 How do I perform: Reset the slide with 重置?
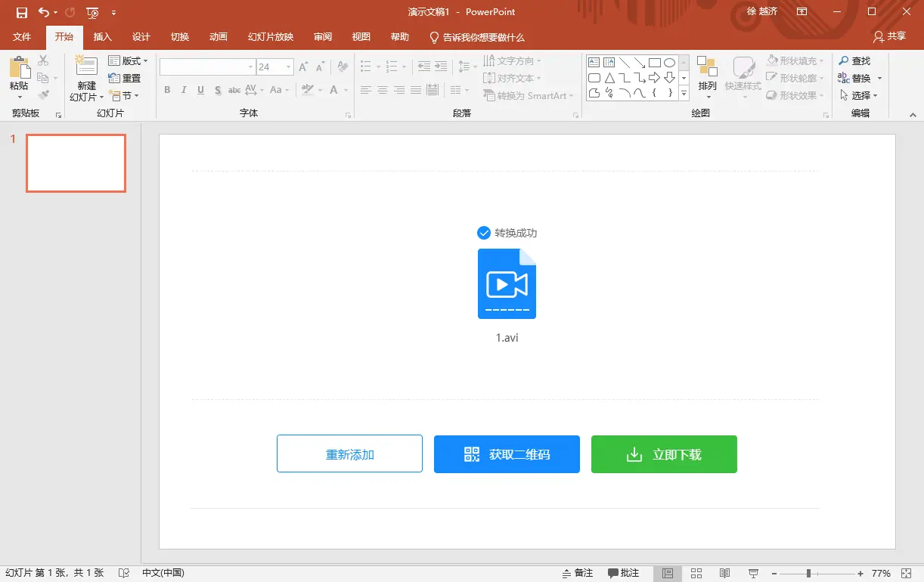[x=125, y=78]
